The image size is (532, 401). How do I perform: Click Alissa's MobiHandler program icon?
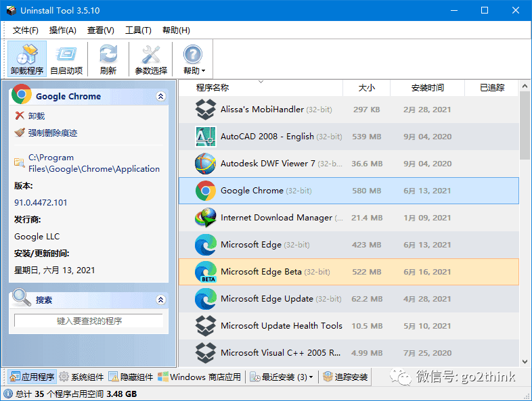tap(205, 110)
